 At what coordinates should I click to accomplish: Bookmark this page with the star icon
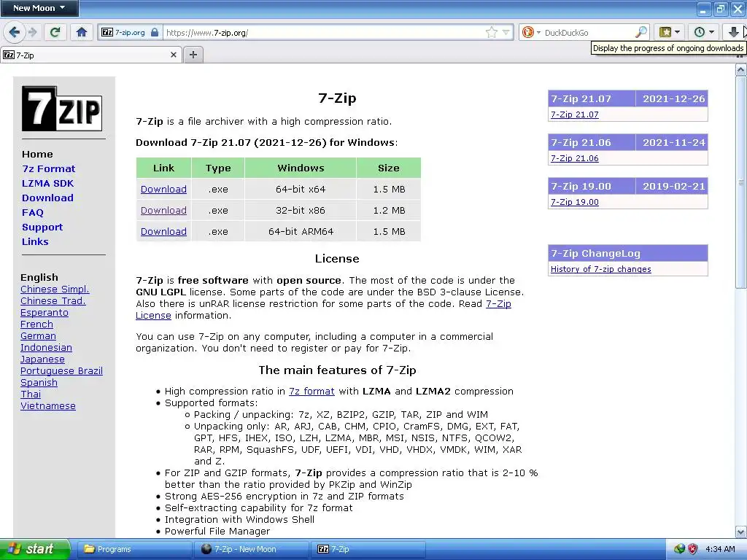pos(491,32)
